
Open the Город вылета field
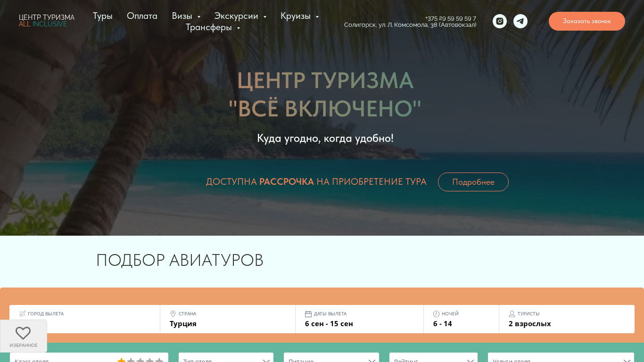[x=85, y=319]
